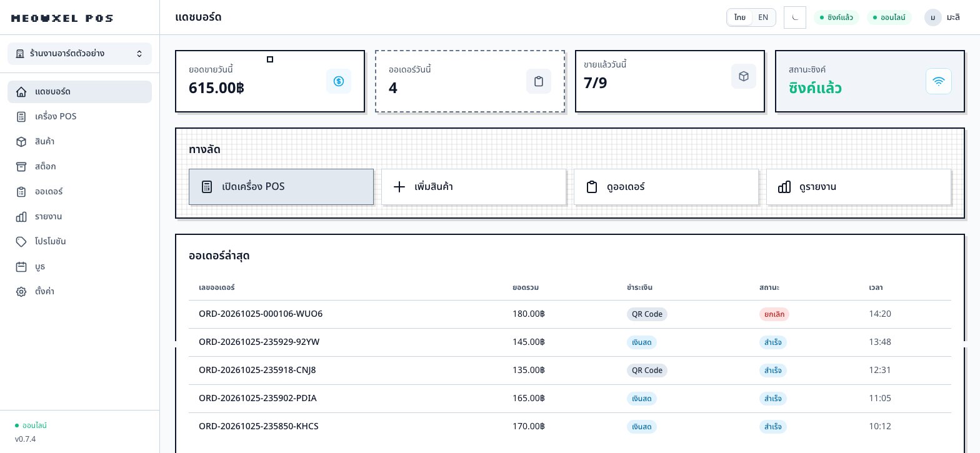Screen dimensions: 980x453
Task: Open สต็อก page in sidebar
Action: coord(79,167)
